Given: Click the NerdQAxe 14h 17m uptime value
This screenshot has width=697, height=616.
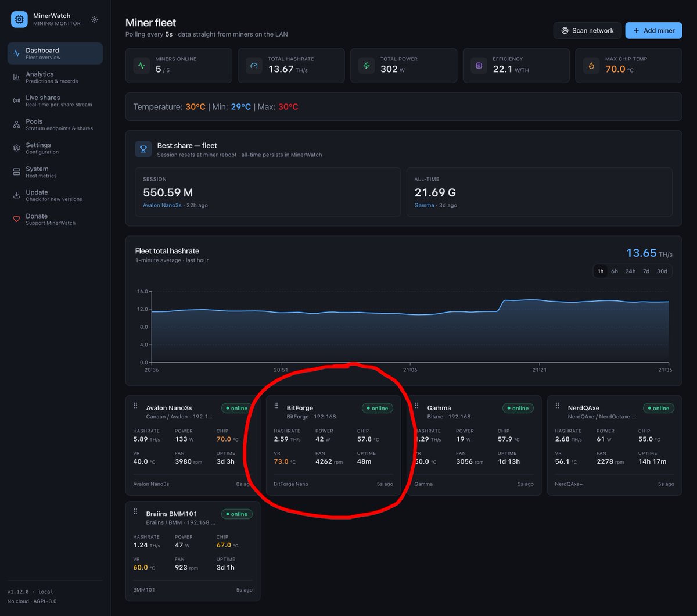Looking at the screenshot, I should point(652,461).
